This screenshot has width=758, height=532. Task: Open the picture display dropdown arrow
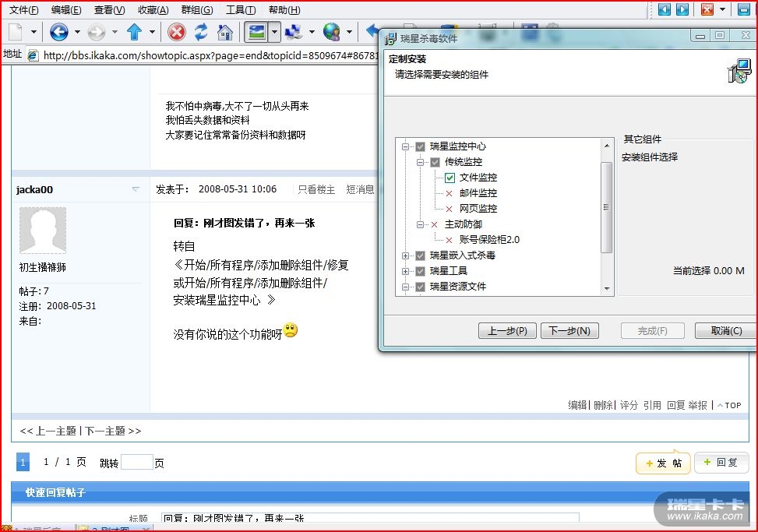[x=274, y=33]
